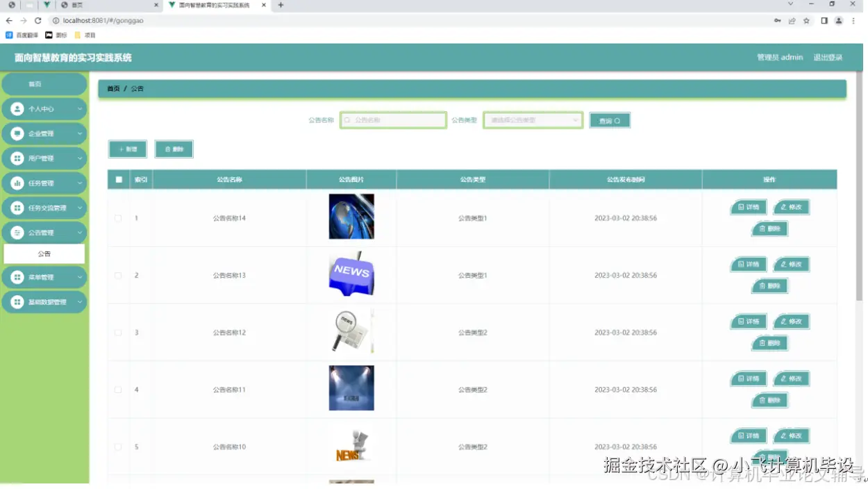Image resolution: width=868 pixels, height=489 pixels.
Task: Click the globe thumbnail of 公告名称14
Action: tap(351, 217)
